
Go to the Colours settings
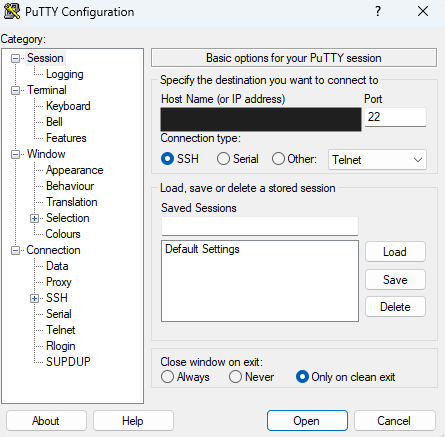(63, 234)
